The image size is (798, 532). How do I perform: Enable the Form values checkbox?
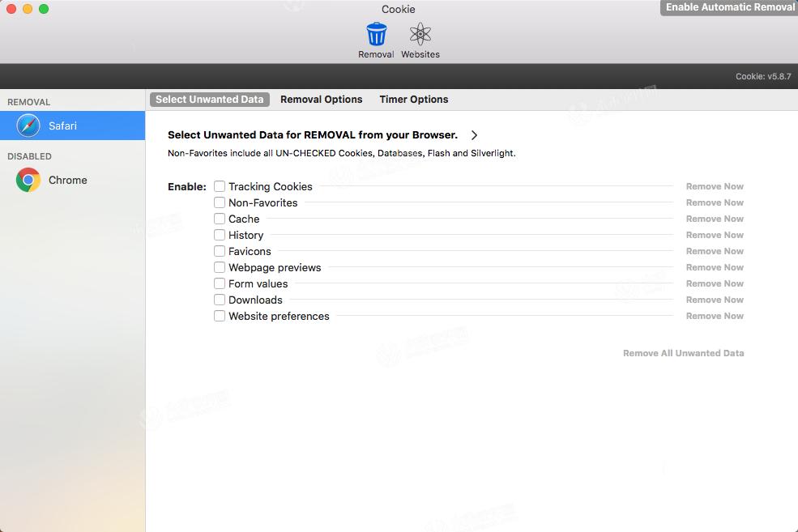coord(220,283)
